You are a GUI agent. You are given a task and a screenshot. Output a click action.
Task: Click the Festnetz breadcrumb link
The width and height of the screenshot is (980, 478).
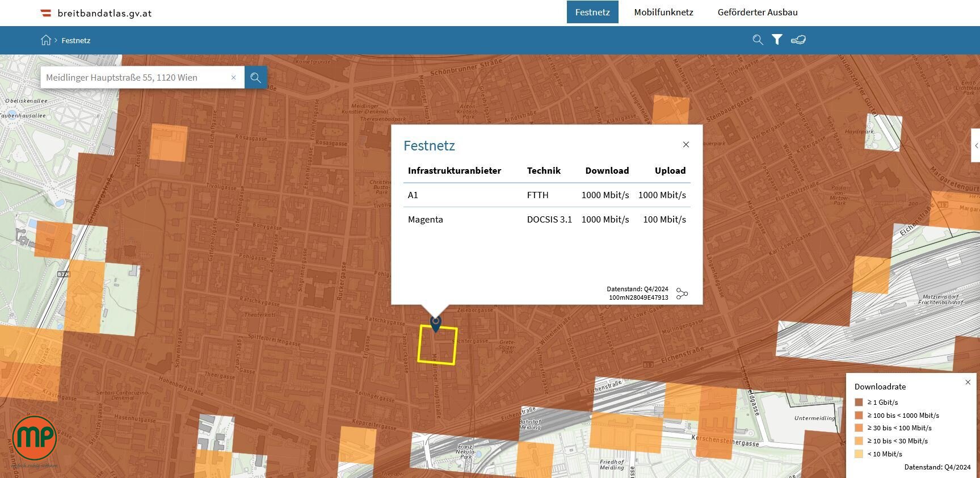tap(76, 40)
